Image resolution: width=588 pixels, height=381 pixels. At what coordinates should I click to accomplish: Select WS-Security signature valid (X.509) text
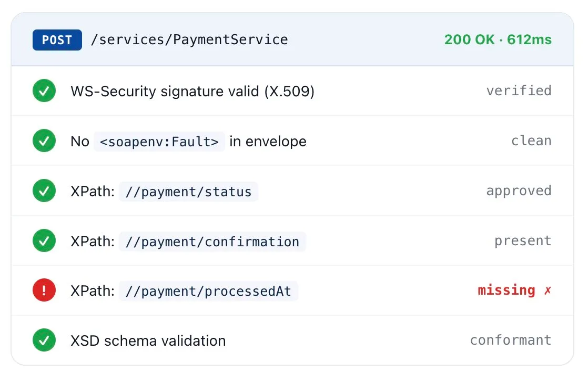pyautogui.click(x=192, y=91)
